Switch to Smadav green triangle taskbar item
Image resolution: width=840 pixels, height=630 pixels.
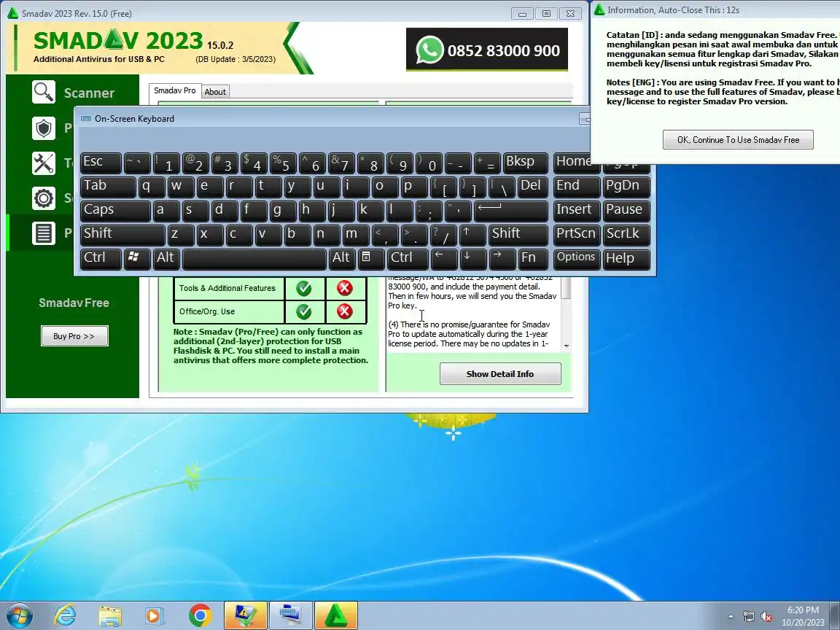(x=336, y=615)
